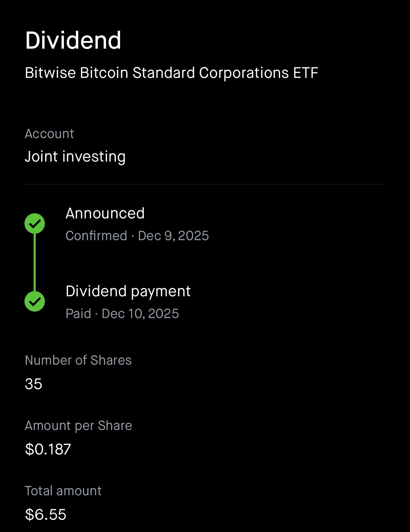Screen dimensions: 410x532
Task: Click the Account label
Action: [49, 134]
